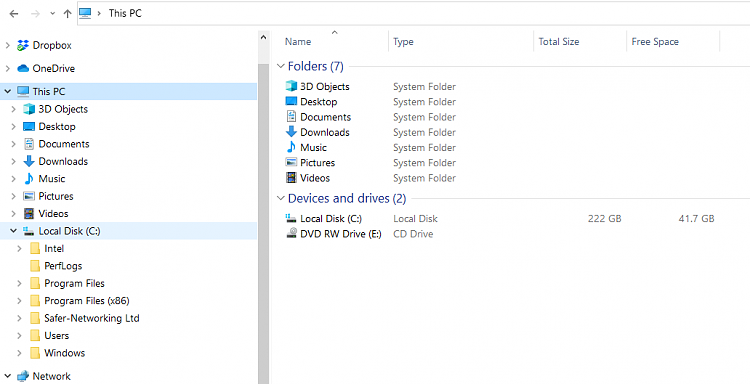Select Music icon in file list
Viewport: 750px width, 384px height.
tap(291, 147)
